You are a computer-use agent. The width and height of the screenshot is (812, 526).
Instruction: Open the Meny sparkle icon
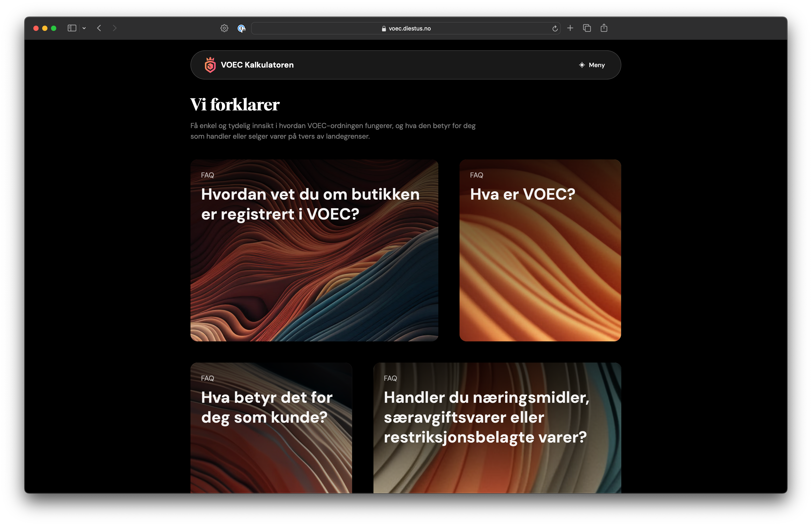coord(582,65)
